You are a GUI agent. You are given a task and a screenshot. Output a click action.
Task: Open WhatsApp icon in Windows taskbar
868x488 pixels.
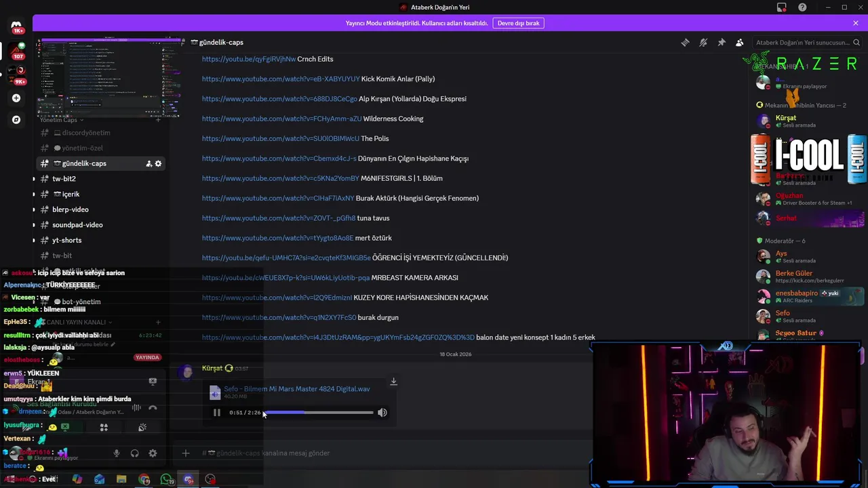167,479
